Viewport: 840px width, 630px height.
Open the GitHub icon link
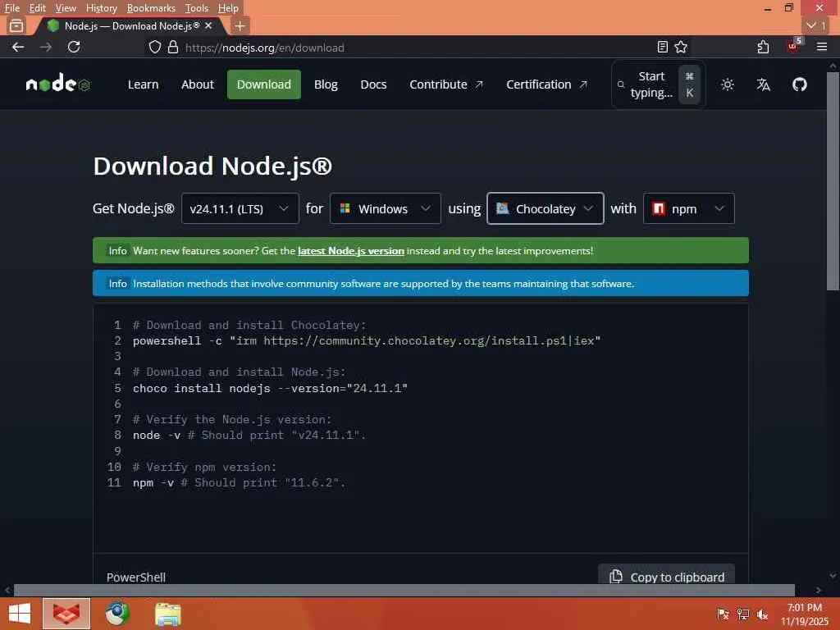(x=799, y=84)
